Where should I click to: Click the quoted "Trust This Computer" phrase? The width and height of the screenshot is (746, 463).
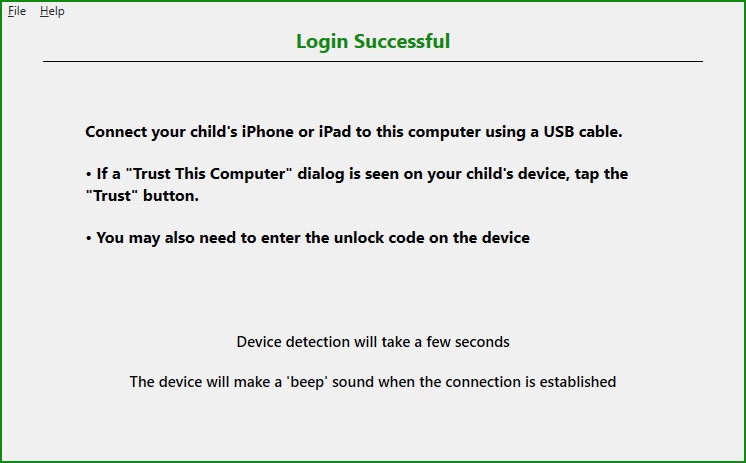click(x=209, y=174)
